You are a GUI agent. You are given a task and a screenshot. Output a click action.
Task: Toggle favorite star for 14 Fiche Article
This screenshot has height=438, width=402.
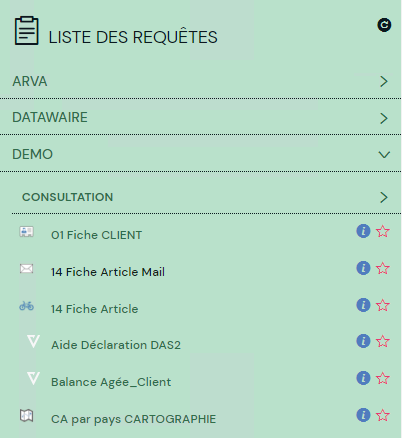pyautogui.click(x=383, y=305)
